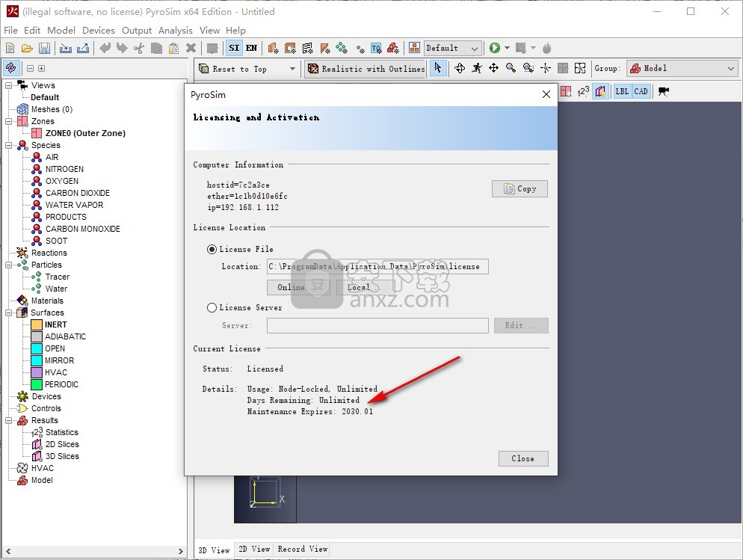
Task: Click the Export file toolbar icon
Action: [83, 48]
